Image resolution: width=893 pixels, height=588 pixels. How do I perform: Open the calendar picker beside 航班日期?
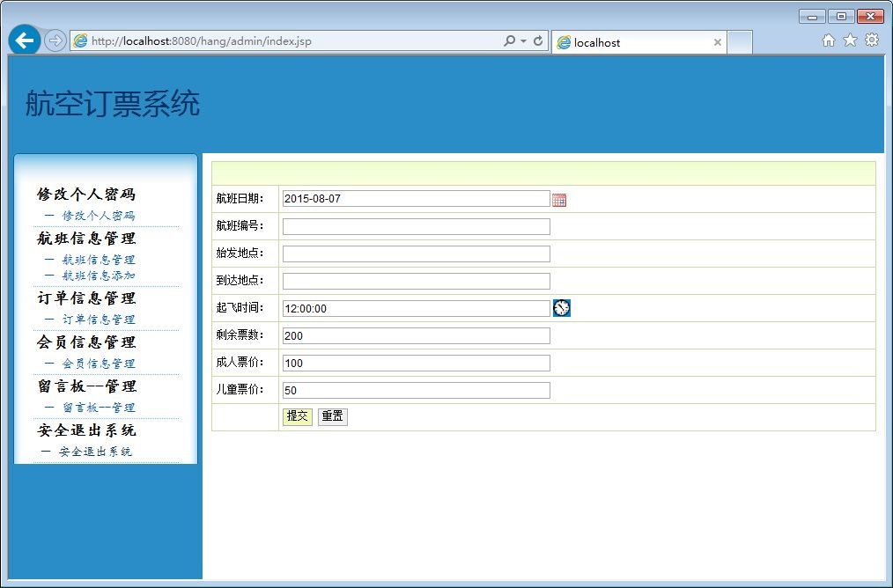(x=559, y=200)
